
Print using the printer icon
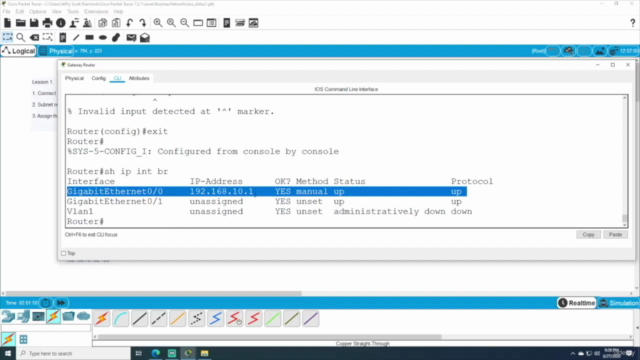pyautogui.click(x=47, y=23)
